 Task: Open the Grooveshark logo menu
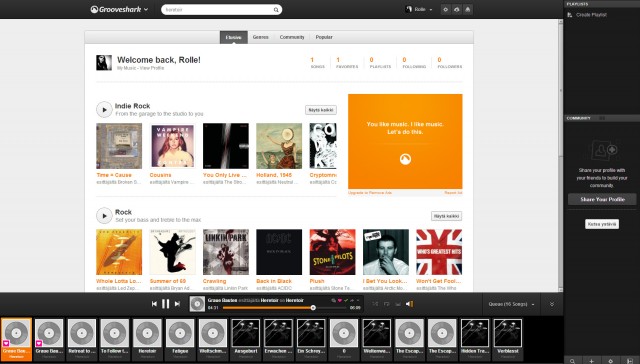pos(119,9)
